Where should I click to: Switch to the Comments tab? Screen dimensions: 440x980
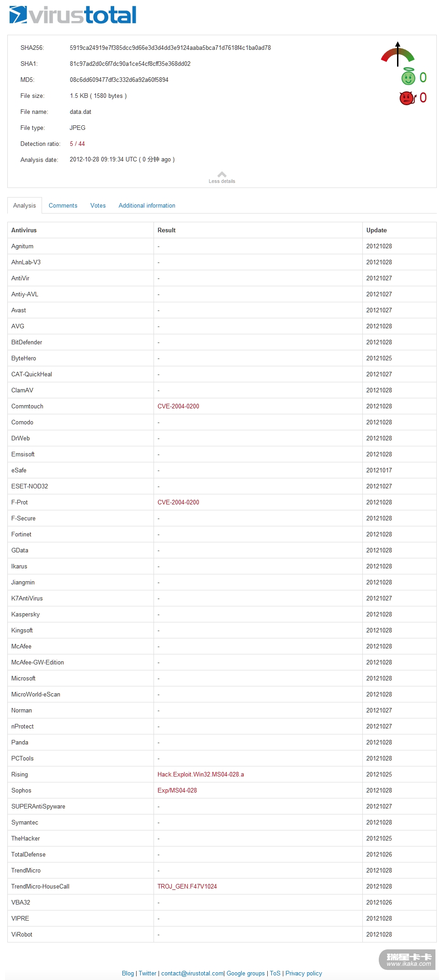(x=63, y=206)
